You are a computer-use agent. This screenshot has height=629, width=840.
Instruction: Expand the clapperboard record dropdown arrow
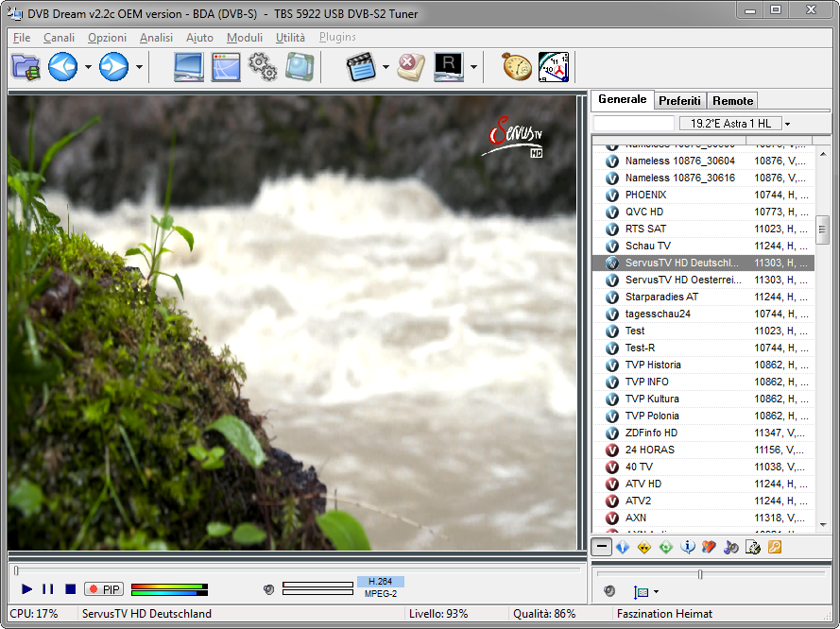point(386,67)
